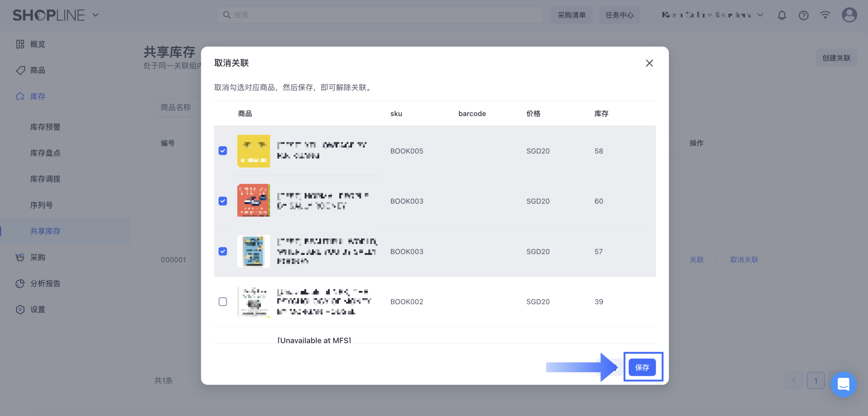Close the 取消关联 dialog with X
Image resolution: width=868 pixels, height=416 pixels.
pyautogui.click(x=649, y=63)
